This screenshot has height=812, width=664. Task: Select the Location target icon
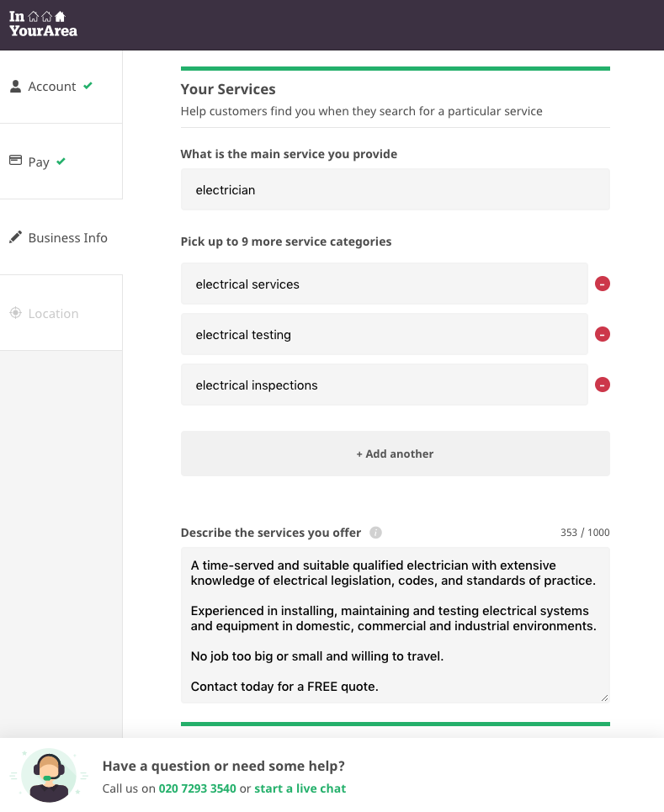click(x=15, y=313)
